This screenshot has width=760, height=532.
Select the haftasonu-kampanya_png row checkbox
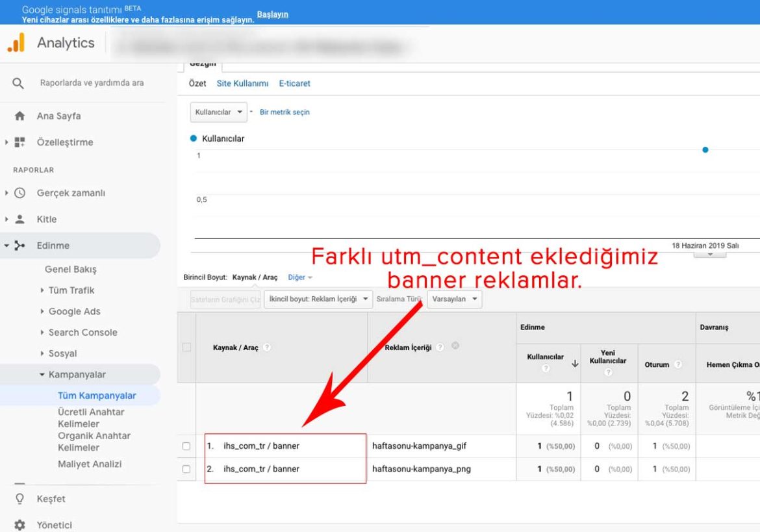(x=186, y=469)
